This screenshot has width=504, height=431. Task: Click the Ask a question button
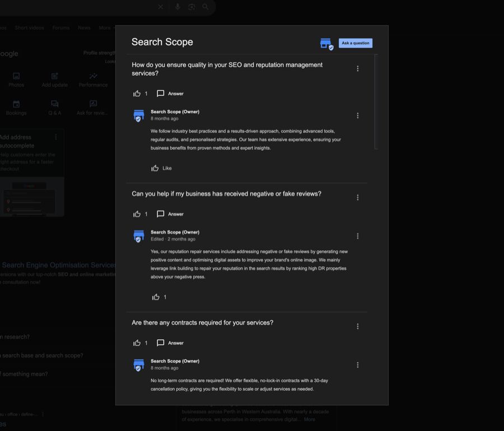[355, 43]
